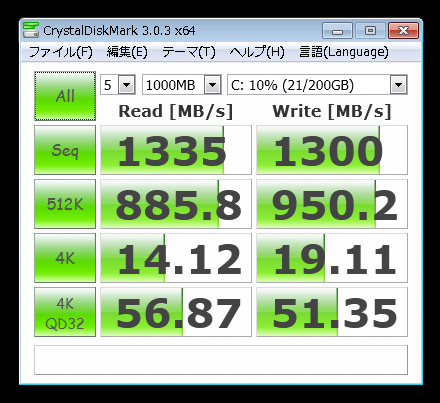
Task: Select the 4K QD32 write result 51.35
Action: [332, 312]
